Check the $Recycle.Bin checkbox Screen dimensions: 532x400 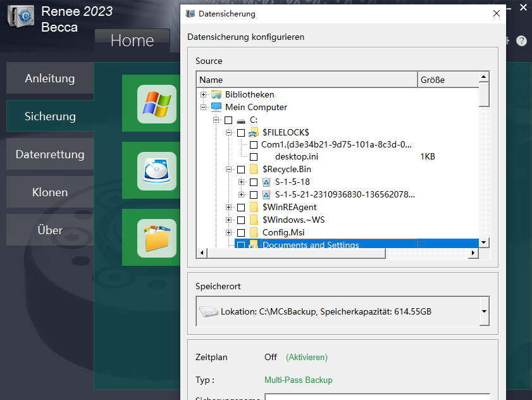(x=241, y=170)
